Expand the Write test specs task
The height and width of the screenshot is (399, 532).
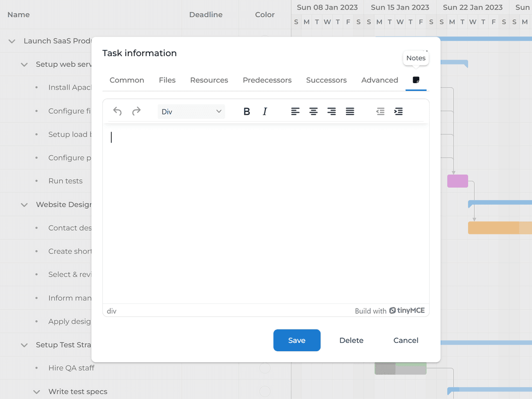tap(36, 391)
